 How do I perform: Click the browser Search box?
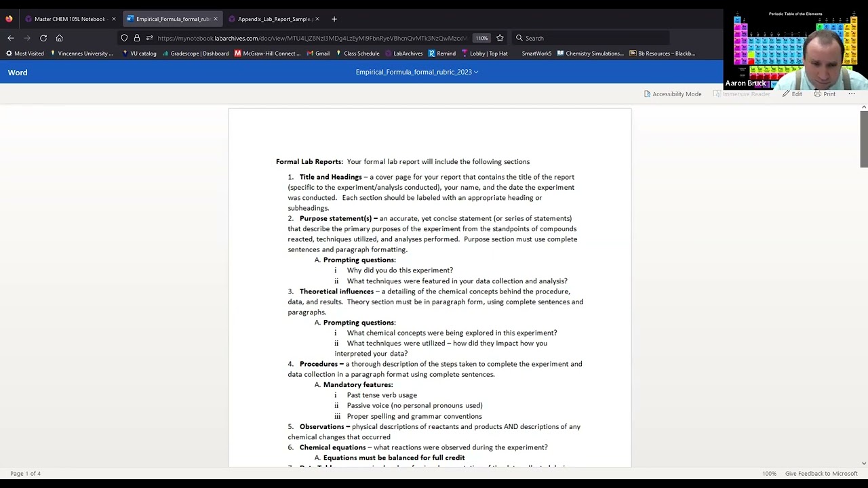590,38
